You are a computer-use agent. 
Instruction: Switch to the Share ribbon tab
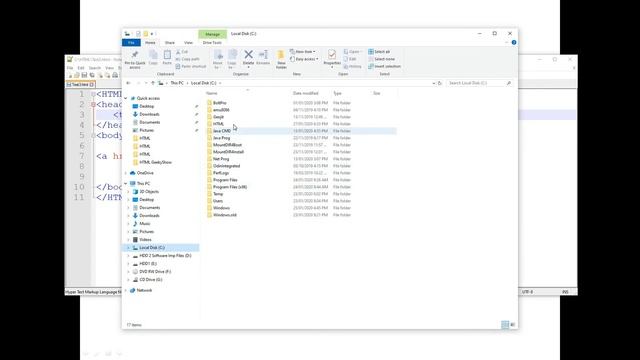170,43
